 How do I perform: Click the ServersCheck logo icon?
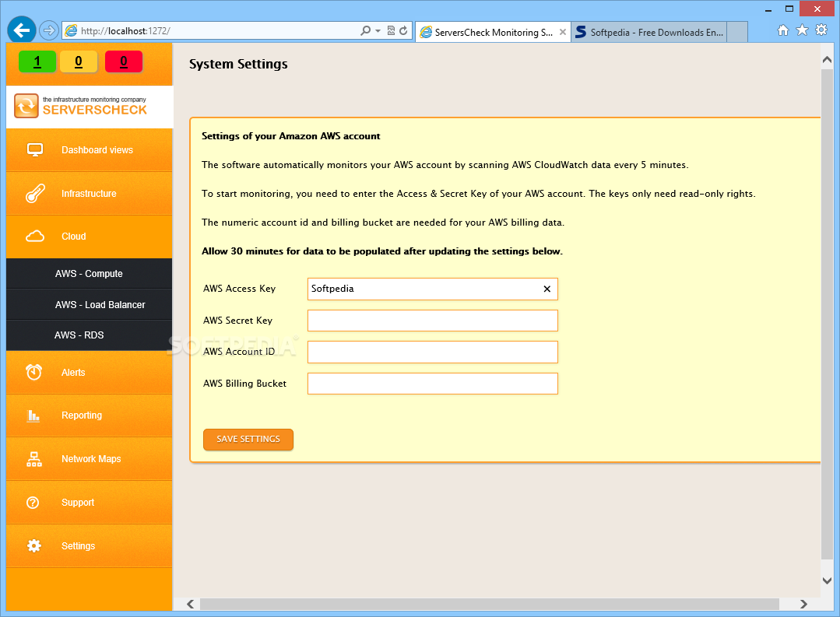point(26,106)
